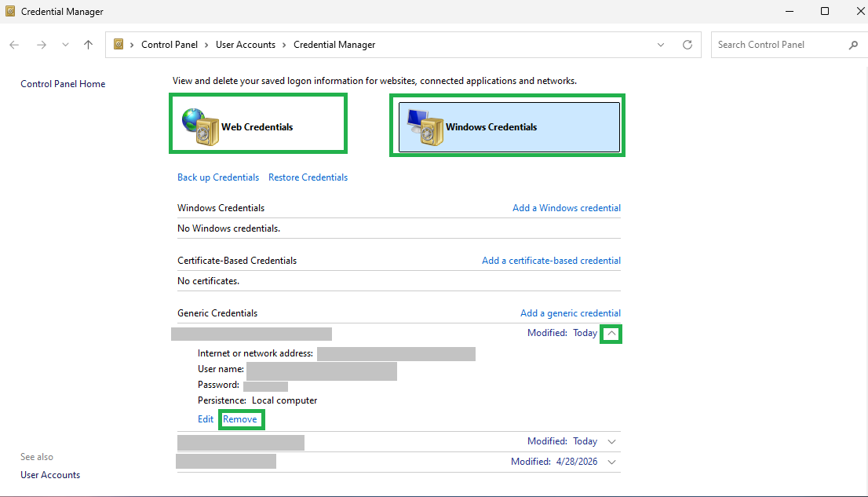Click the Web Credentials globe vault icon
The height and width of the screenshot is (497, 868).
[x=200, y=127]
